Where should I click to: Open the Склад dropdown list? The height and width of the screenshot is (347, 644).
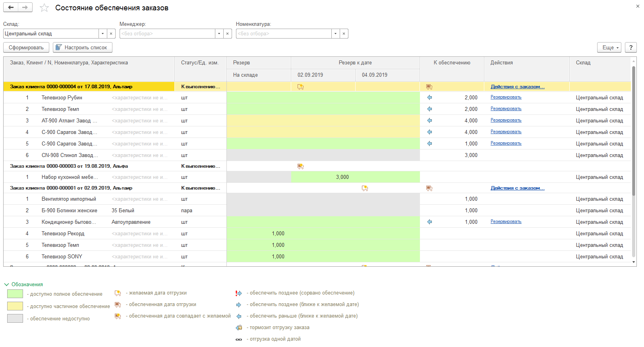[103, 34]
